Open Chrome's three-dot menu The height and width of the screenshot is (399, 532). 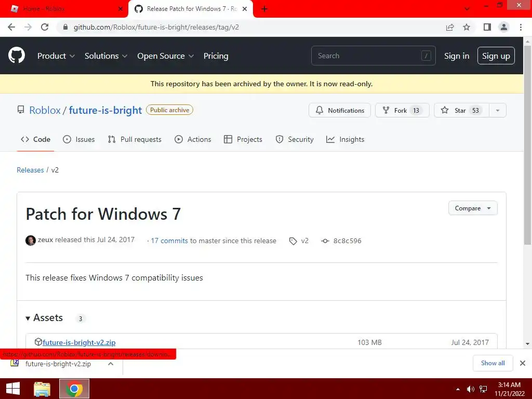pyautogui.click(x=521, y=27)
